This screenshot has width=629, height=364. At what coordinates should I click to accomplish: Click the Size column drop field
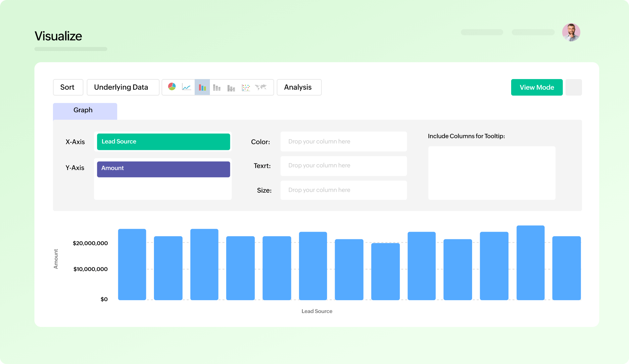[344, 190]
